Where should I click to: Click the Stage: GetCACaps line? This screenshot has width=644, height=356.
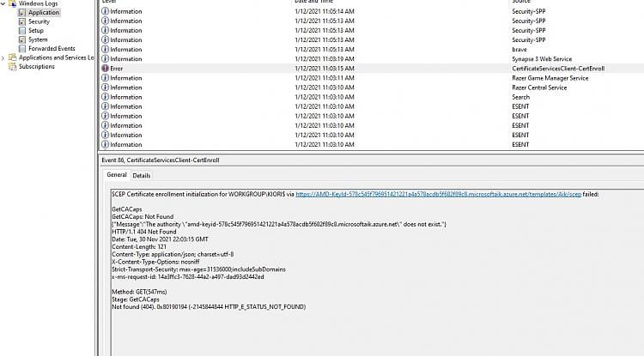coord(136,299)
